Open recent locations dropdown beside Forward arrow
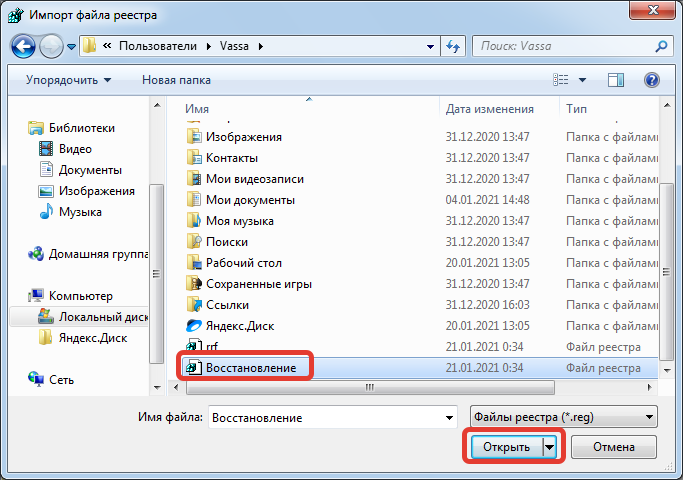 pyautogui.click(x=72, y=46)
